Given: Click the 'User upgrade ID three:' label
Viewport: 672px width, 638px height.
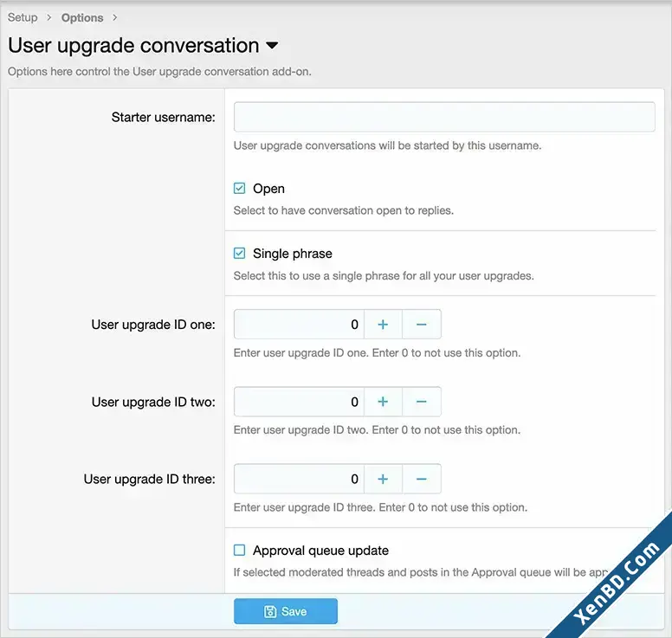Looking at the screenshot, I should (x=150, y=479).
